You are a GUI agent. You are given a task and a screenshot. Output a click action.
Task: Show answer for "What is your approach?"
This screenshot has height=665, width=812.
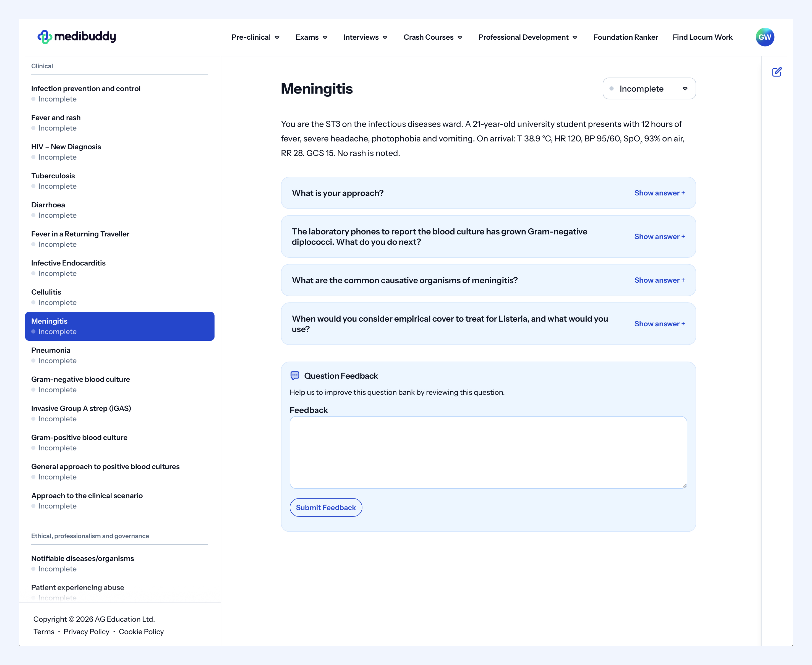[x=659, y=193]
